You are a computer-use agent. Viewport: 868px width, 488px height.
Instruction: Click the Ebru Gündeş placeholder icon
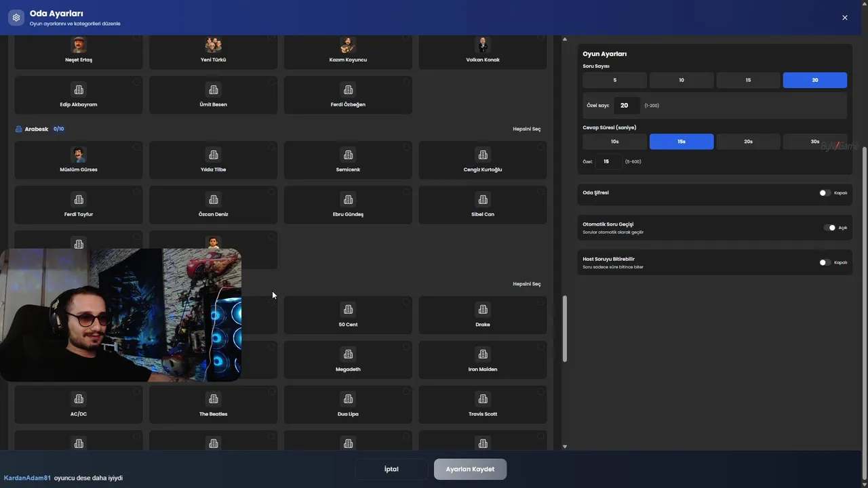(348, 199)
